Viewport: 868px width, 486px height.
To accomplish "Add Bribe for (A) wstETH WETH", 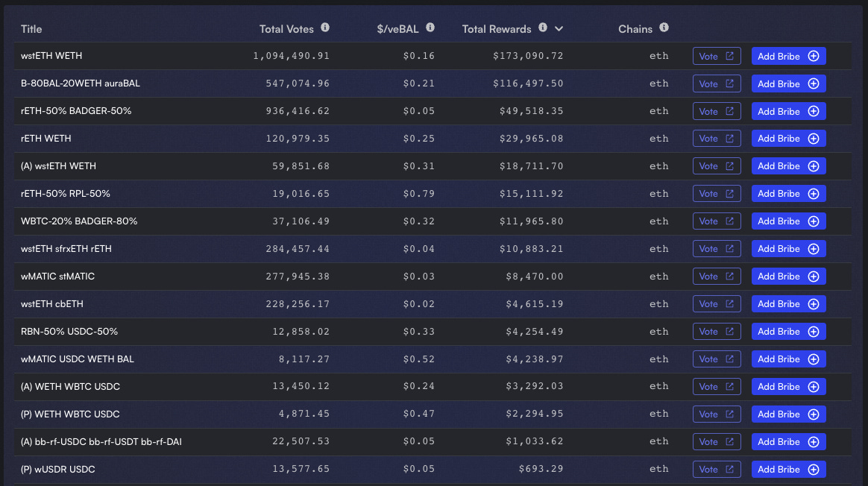I will (788, 166).
